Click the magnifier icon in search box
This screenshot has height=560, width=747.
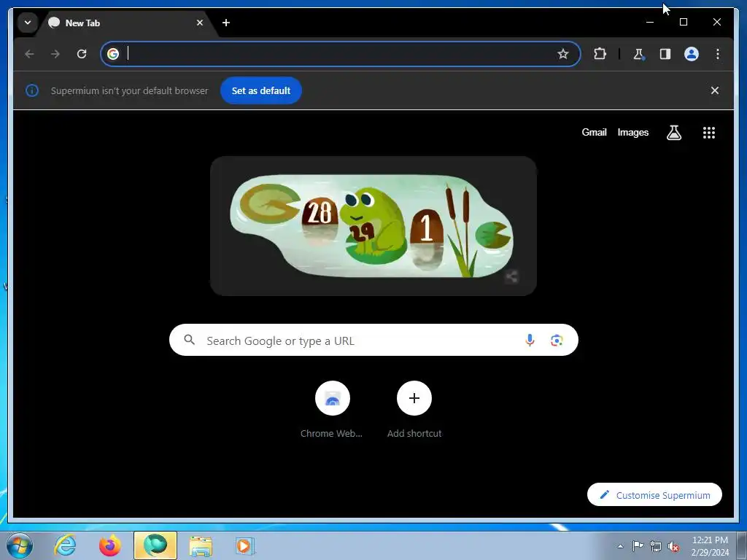(x=190, y=340)
